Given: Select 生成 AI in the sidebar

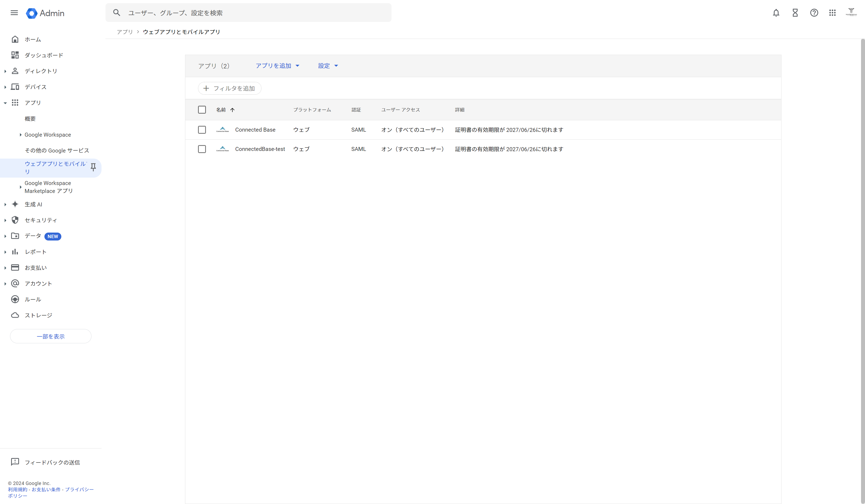Looking at the screenshot, I should tap(33, 204).
